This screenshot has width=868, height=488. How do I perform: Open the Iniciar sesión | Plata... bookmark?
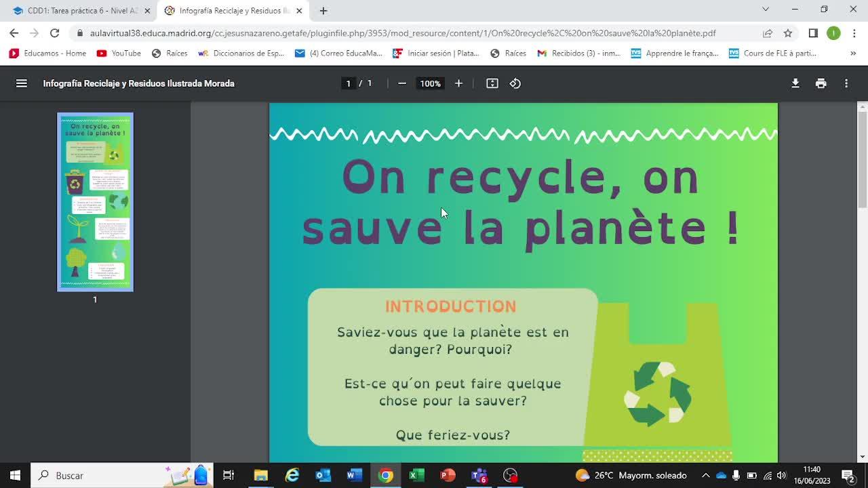pos(436,53)
